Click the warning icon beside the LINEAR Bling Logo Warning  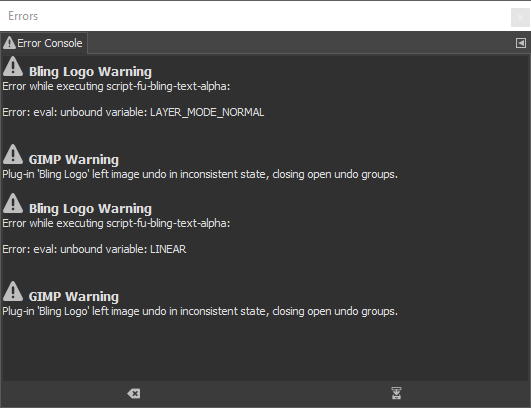click(x=13, y=203)
